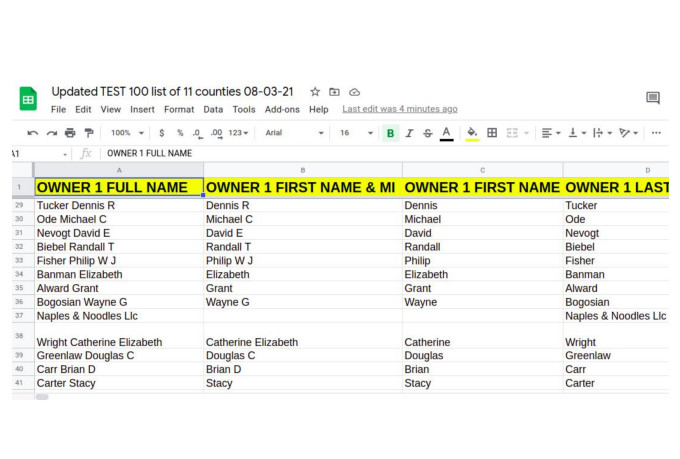
Task: Toggle strikethrough formatting
Action: point(428,133)
